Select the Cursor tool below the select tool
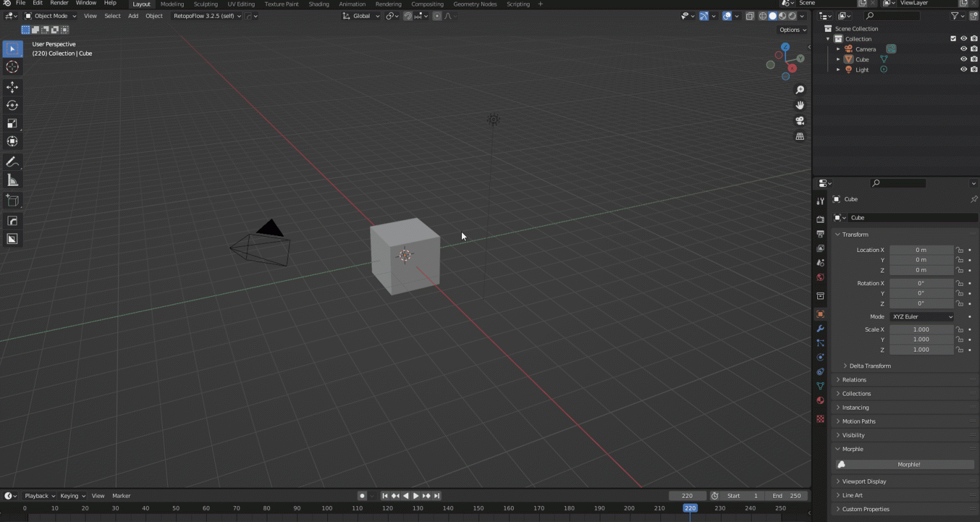The image size is (980, 522). tap(12, 66)
